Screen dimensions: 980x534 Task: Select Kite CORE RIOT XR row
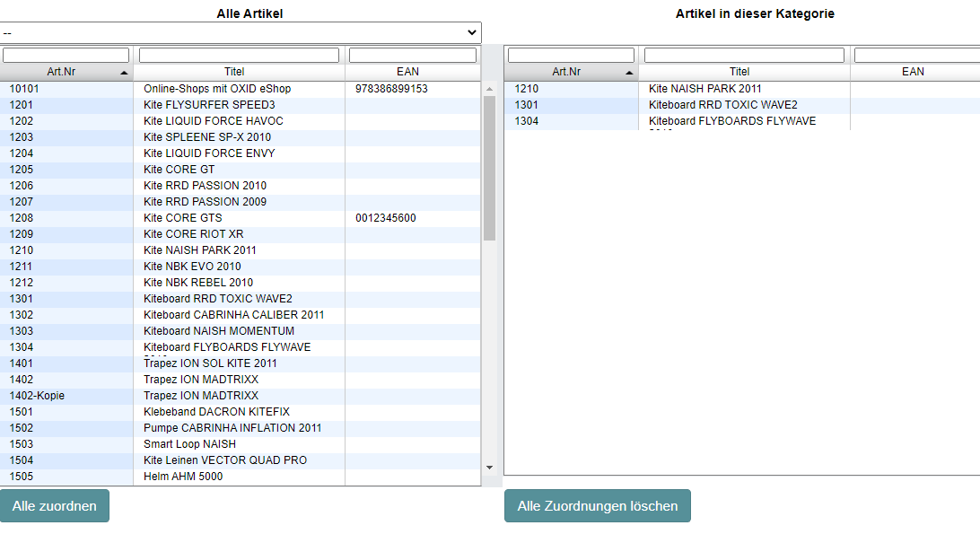pyautogui.click(x=240, y=234)
